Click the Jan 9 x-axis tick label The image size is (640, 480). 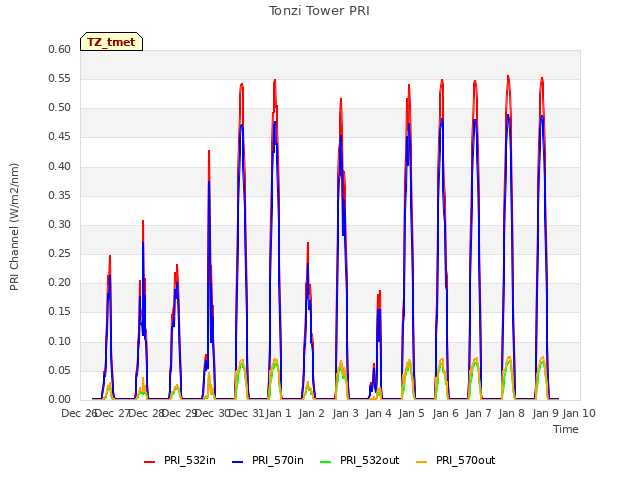pos(545,413)
